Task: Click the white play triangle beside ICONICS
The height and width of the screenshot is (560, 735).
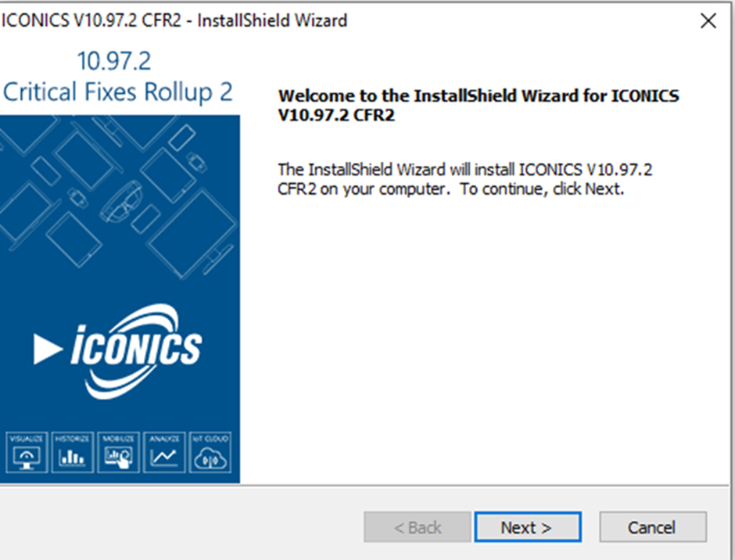Action: pyautogui.click(x=48, y=349)
